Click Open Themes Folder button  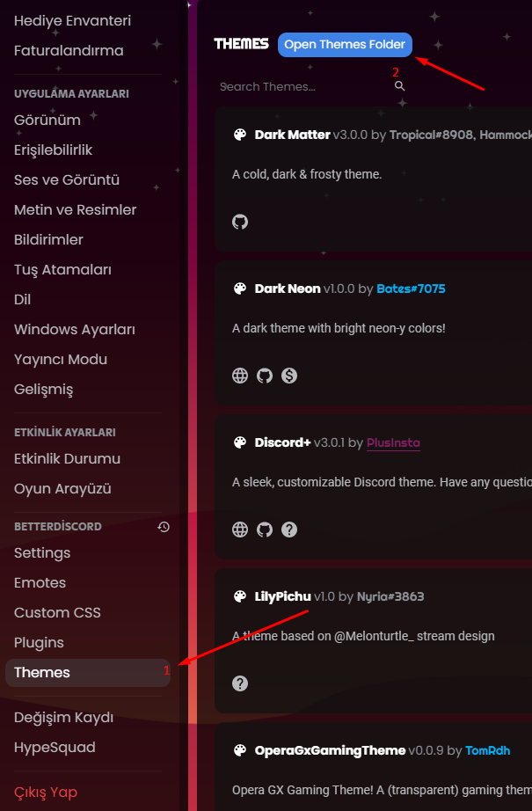click(345, 45)
